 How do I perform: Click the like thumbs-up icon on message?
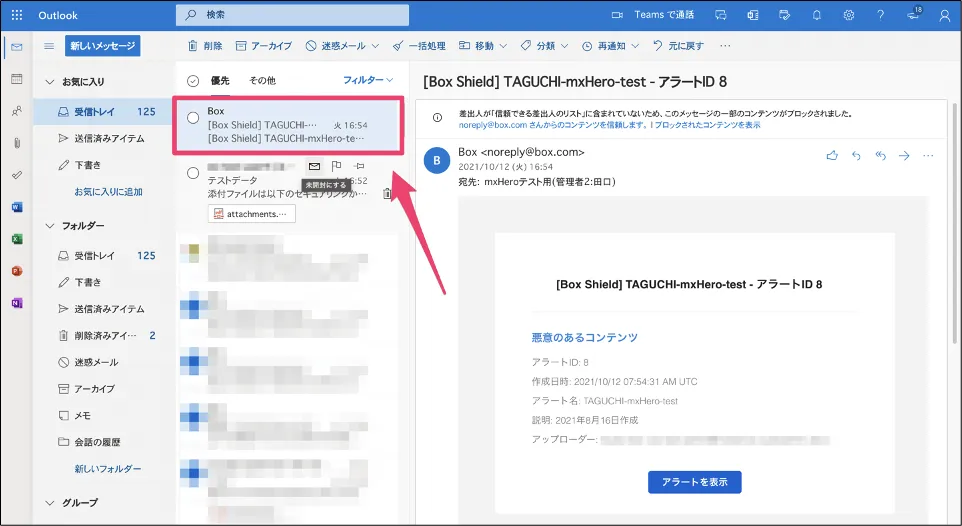pos(832,155)
